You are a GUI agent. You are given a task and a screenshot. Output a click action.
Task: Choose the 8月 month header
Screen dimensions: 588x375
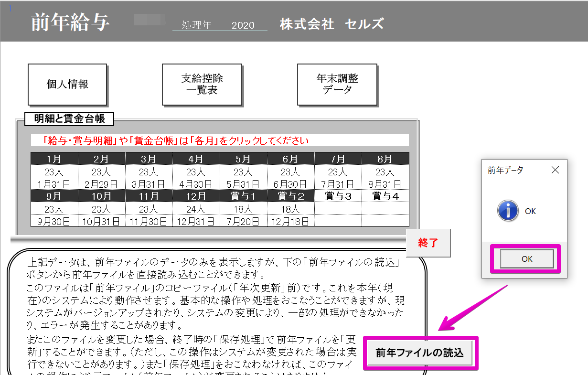(385, 159)
